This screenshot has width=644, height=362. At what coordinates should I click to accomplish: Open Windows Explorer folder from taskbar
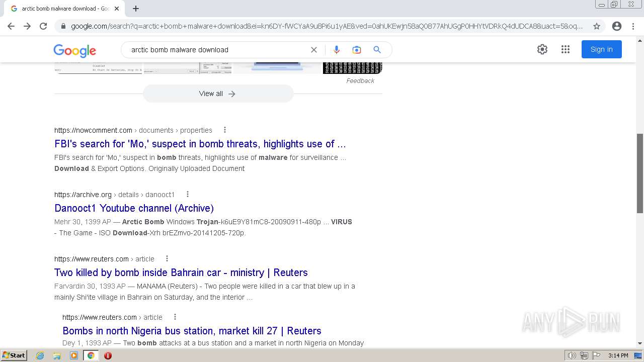(x=57, y=355)
